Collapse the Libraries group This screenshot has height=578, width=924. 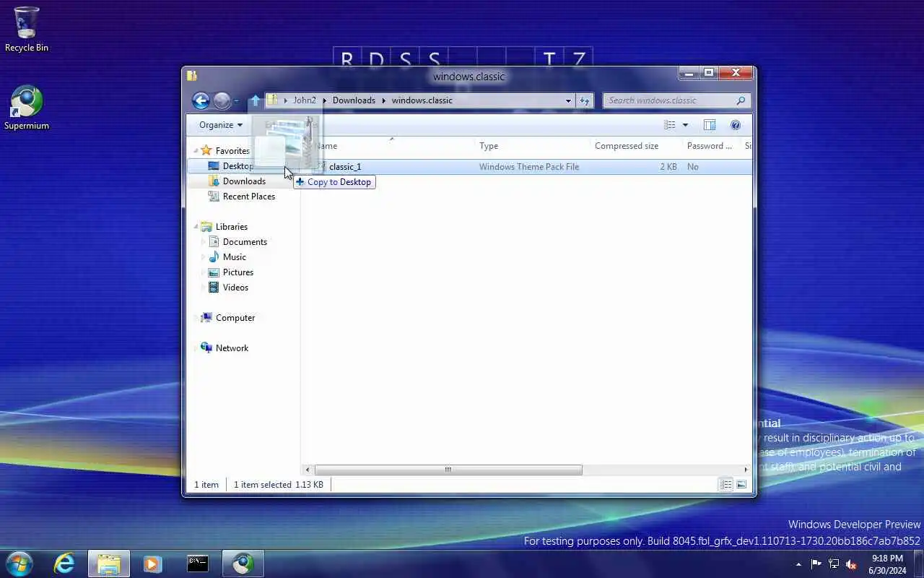point(195,227)
